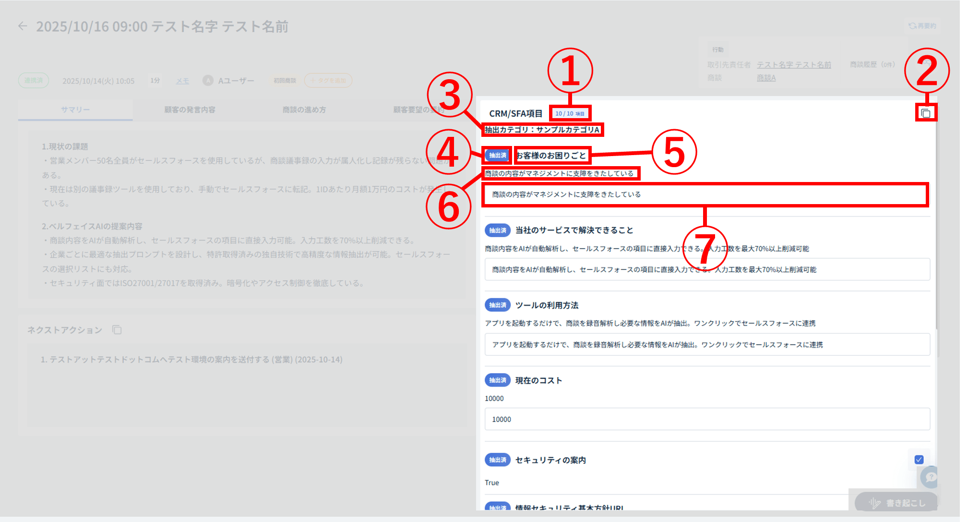Select the サマリー tab
Screen dimensions: 980x522
pyautogui.click(x=75, y=110)
